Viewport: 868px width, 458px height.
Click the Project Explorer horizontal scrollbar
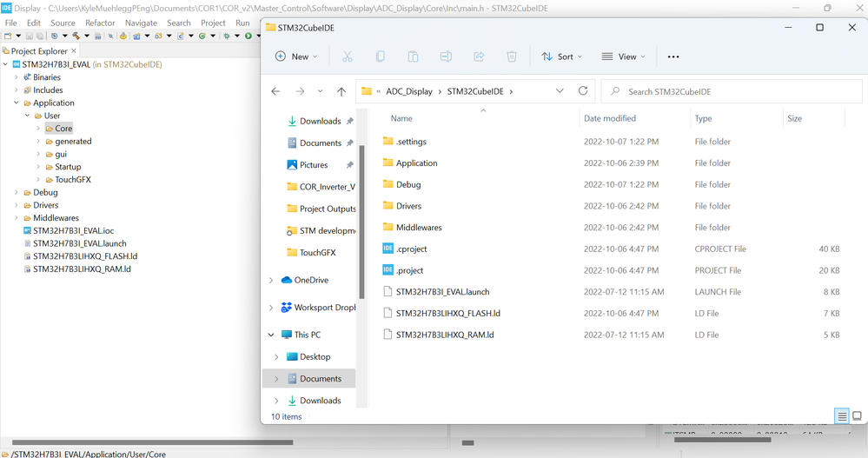pyautogui.click(x=152, y=442)
